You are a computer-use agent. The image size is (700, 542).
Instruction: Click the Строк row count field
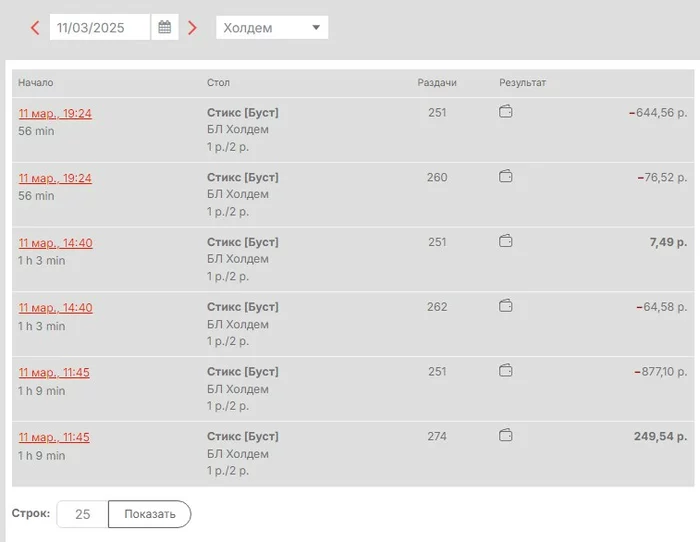tap(83, 514)
